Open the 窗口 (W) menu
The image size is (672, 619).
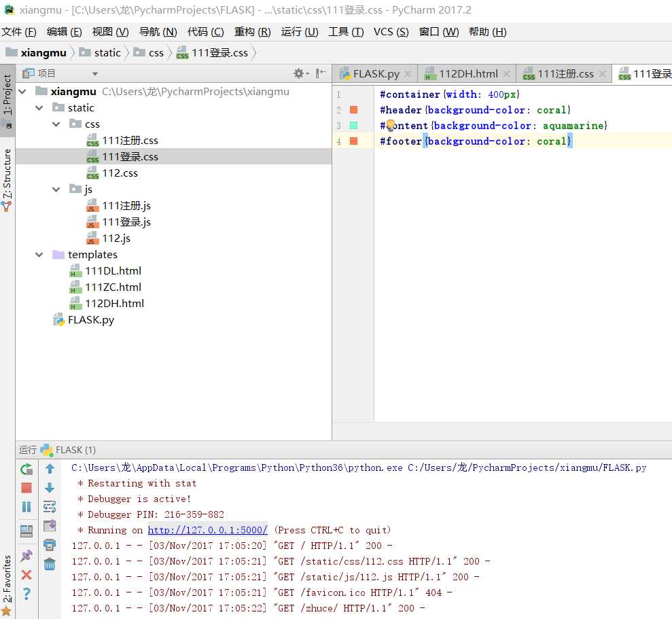[x=439, y=32]
